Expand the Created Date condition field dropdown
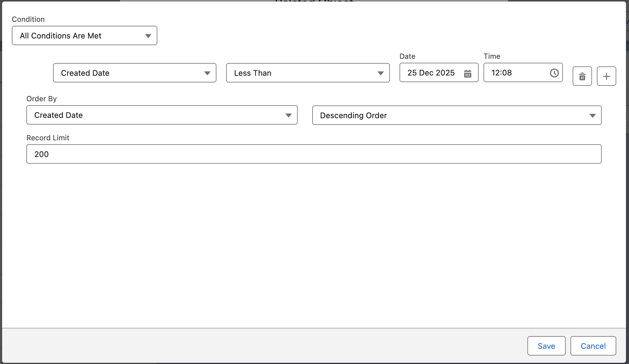The image size is (629, 364). click(x=134, y=73)
